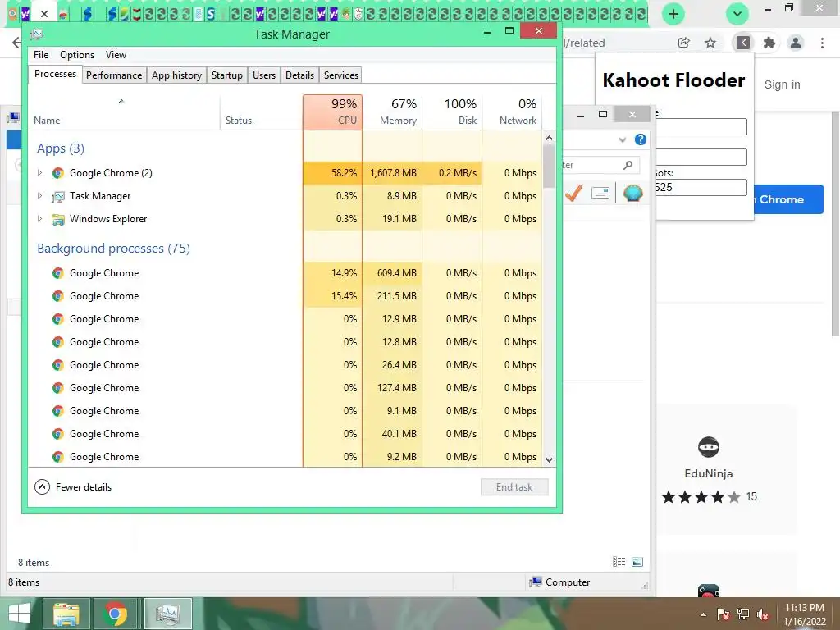This screenshot has height=630, width=840.
Task: Click the share page icon in the address bar
Action: point(683,43)
